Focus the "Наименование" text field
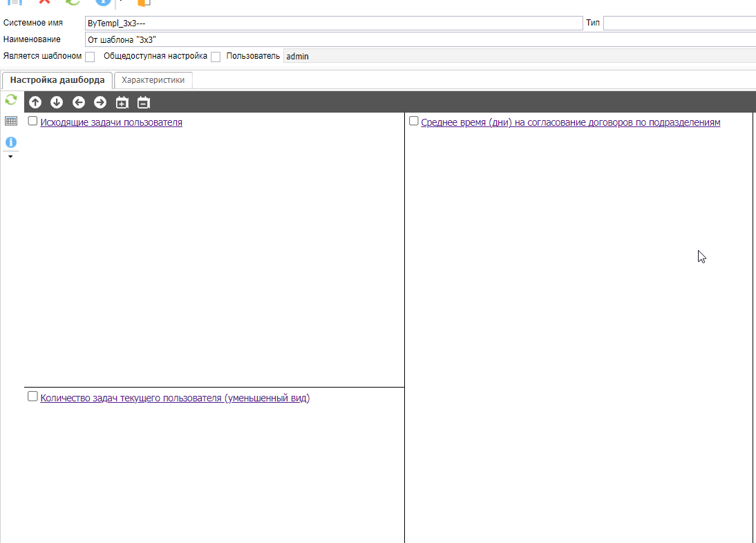The height and width of the screenshot is (543, 756). (x=415, y=40)
